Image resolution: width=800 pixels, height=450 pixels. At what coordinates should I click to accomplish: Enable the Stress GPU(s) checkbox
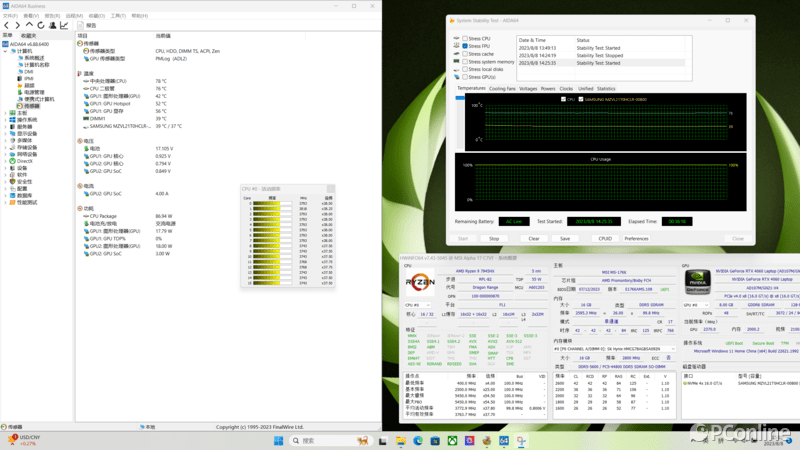[465, 77]
